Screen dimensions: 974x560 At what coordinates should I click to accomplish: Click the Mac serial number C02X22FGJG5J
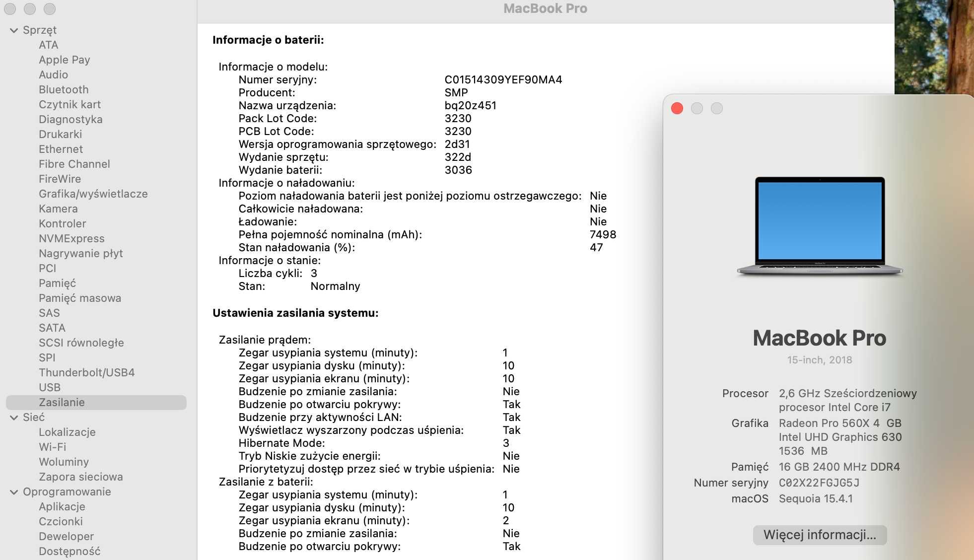point(819,483)
